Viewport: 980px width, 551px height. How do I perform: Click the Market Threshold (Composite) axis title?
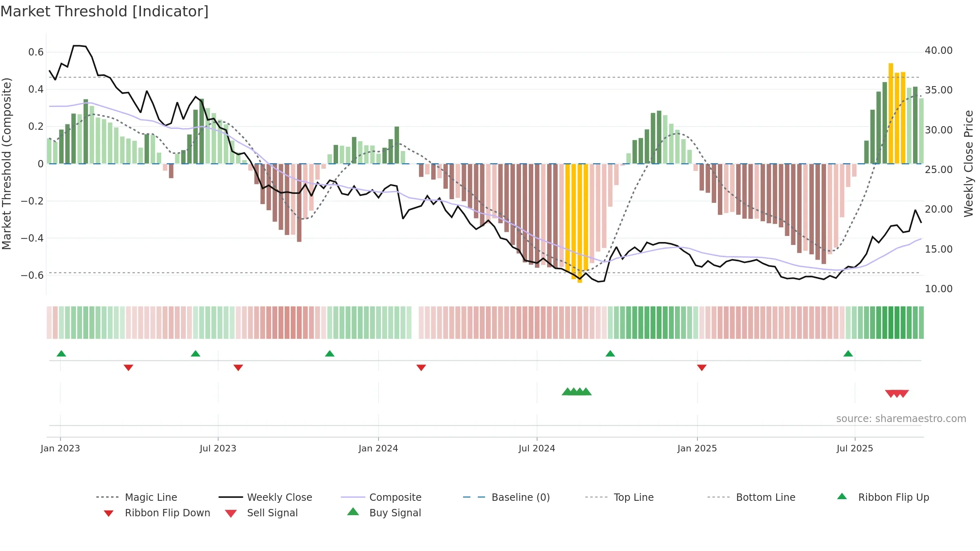tap(7, 163)
